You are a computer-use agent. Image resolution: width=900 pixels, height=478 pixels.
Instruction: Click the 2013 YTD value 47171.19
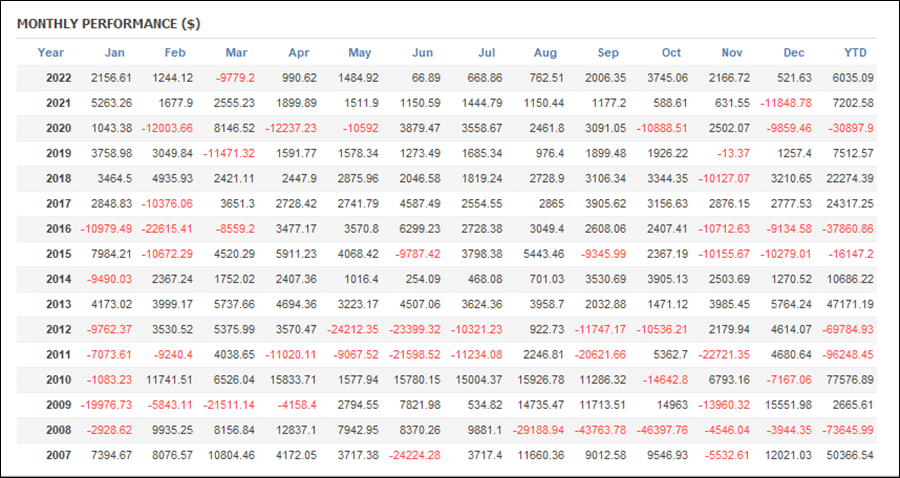[x=851, y=304]
